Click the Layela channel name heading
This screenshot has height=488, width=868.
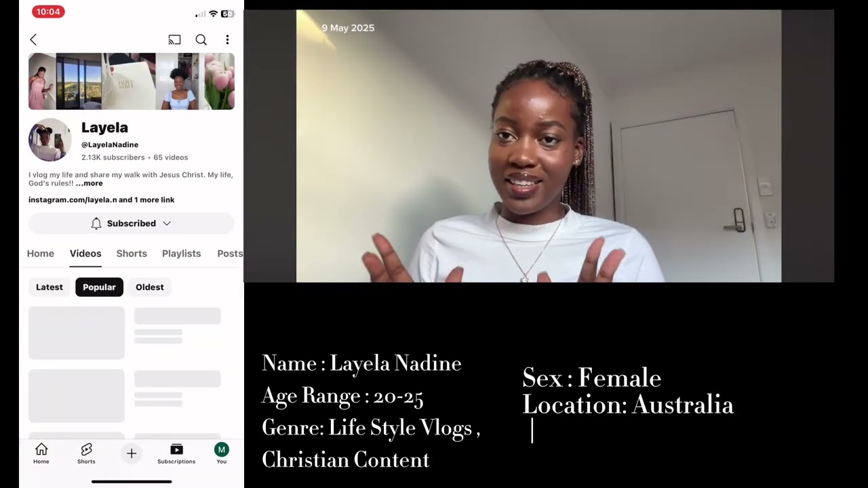pyautogui.click(x=104, y=127)
